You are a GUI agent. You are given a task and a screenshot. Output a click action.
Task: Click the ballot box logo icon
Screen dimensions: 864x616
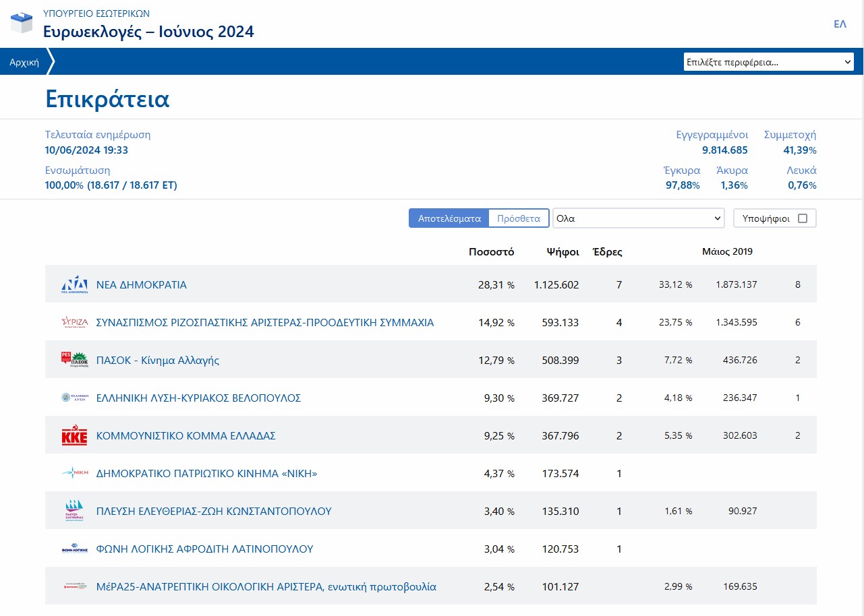[21, 22]
